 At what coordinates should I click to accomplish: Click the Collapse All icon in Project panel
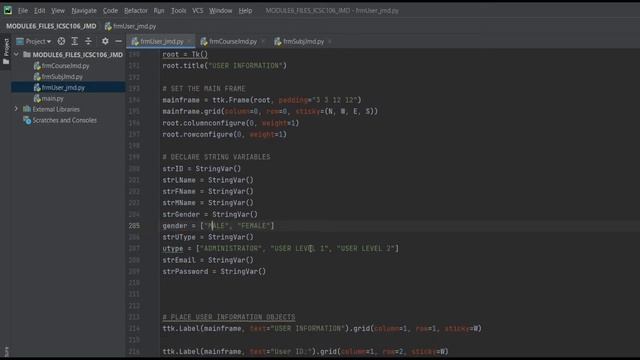point(88,41)
